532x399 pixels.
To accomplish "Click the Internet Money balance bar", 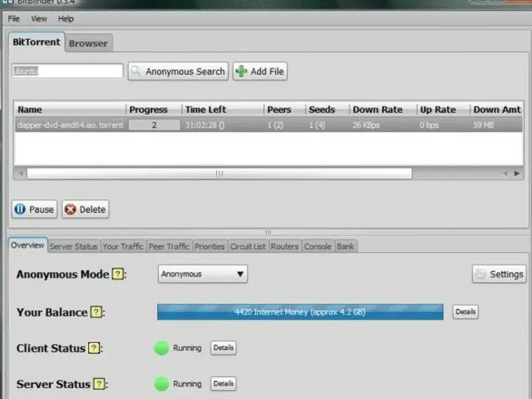I will click(300, 312).
